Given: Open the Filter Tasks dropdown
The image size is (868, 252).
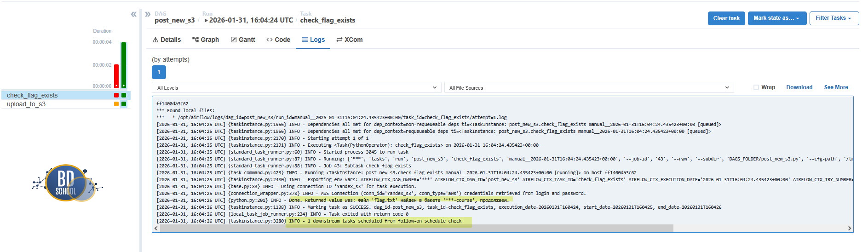Looking at the screenshot, I should [x=834, y=18].
